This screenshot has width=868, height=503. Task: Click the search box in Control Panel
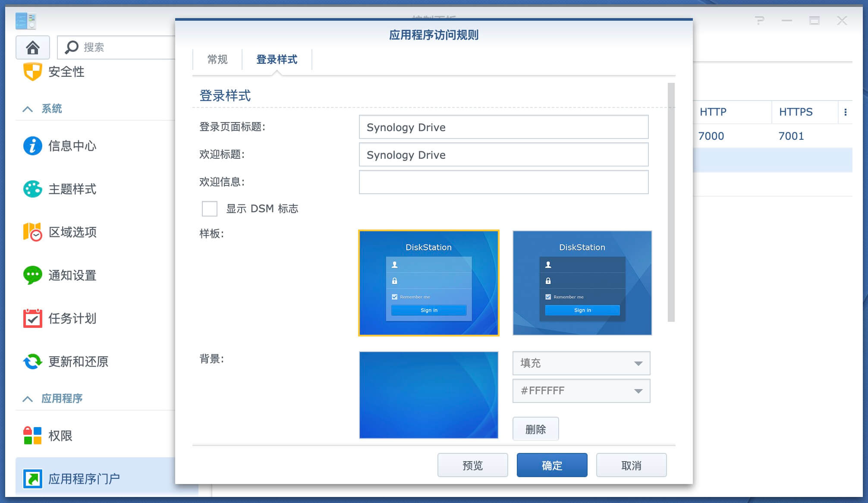coord(116,47)
